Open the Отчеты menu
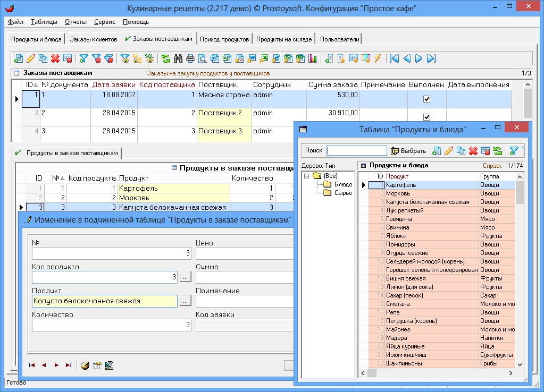Image resolution: width=544 pixels, height=392 pixels. (76, 22)
